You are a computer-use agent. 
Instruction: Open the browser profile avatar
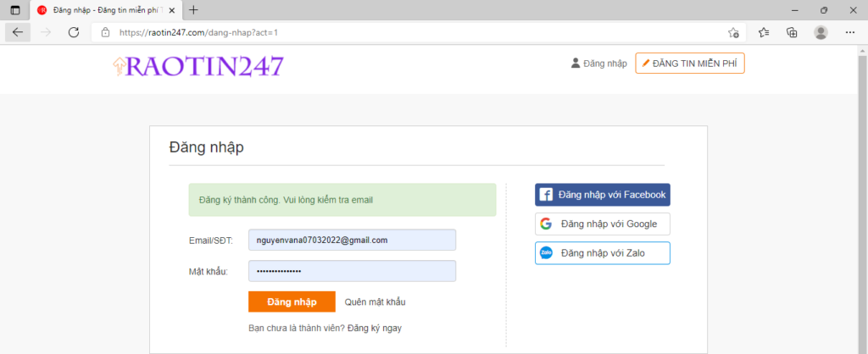[x=821, y=33]
